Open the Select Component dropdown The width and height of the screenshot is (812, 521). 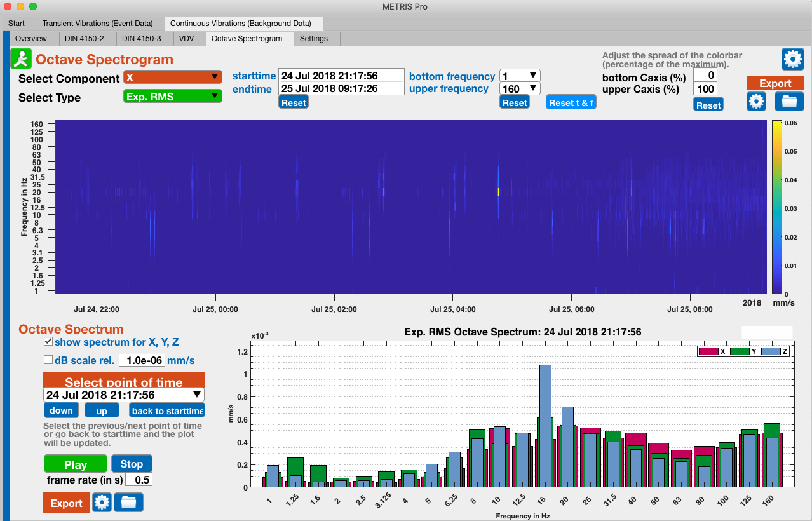[x=172, y=78]
